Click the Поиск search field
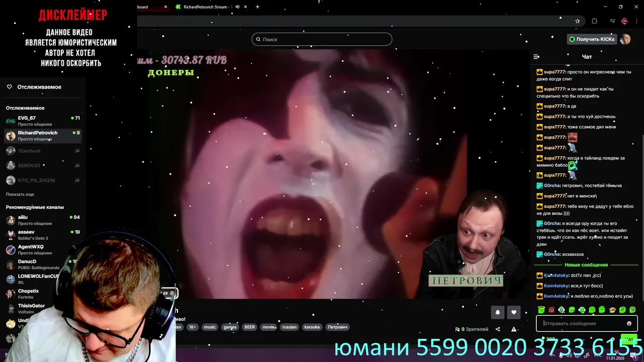This screenshot has height=362, width=644. coord(322,39)
